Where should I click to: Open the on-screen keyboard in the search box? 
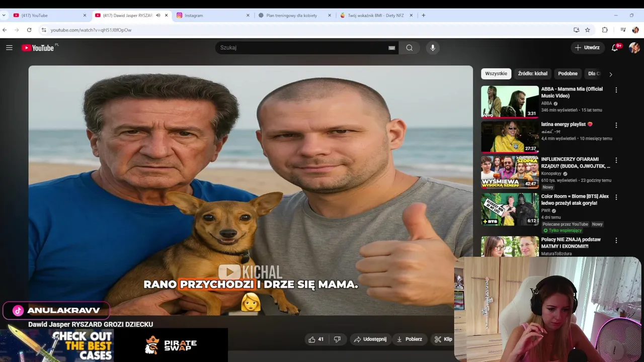(x=391, y=48)
